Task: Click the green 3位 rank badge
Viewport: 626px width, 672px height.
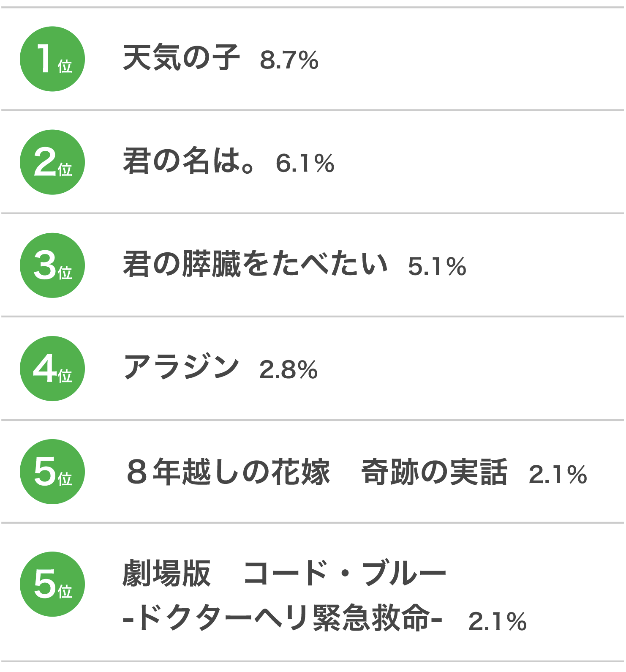Action: click(52, 265)
